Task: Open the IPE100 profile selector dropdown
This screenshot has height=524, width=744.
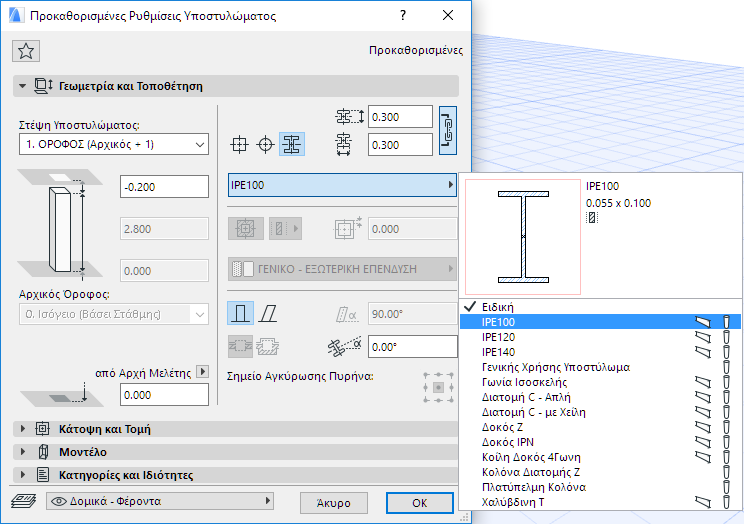Action: pyautogui.click(x=342, y=185)
